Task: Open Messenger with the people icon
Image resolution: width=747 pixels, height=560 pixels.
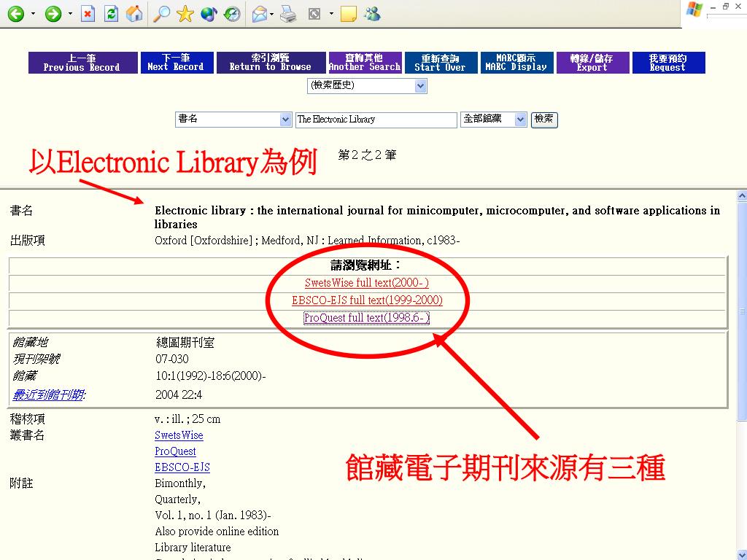Action: tap(372, 14)
